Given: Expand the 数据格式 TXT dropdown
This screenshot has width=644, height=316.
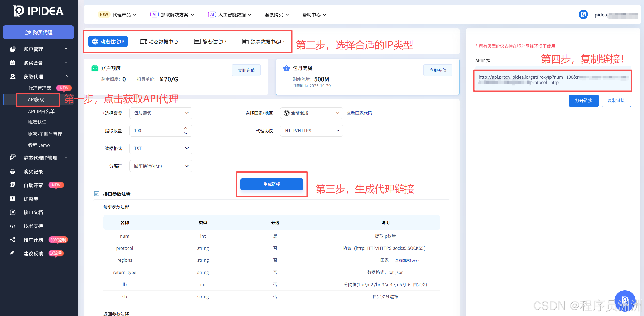Looking at the screenshot, I should click(161, 148).
